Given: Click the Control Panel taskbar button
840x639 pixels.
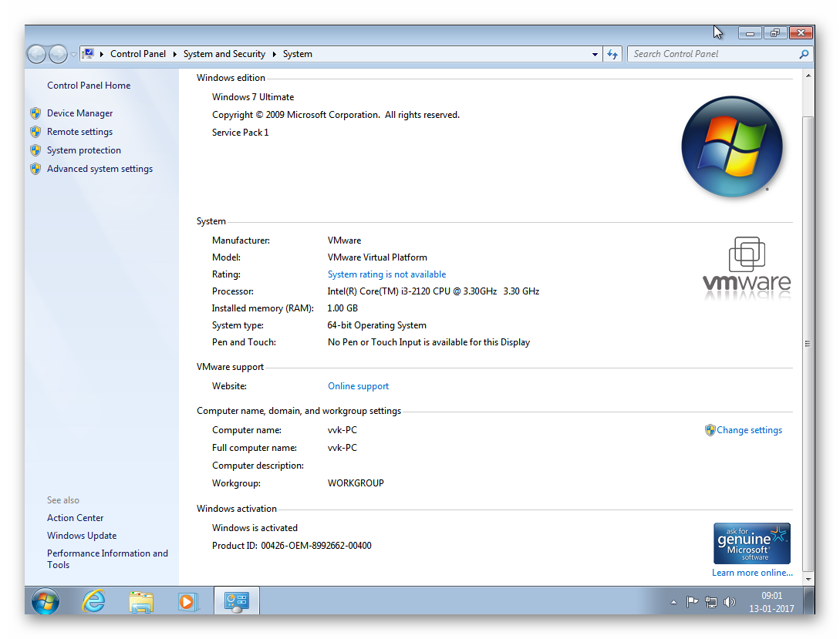Looking at the screenshot, I should (236, 600).
